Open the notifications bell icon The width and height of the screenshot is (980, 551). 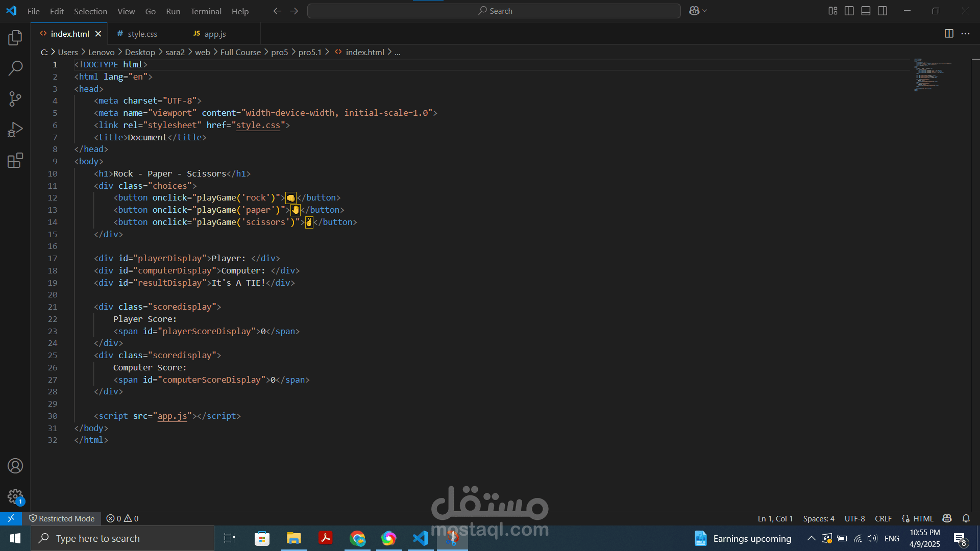pyautogui.click(x=966, y=518)
